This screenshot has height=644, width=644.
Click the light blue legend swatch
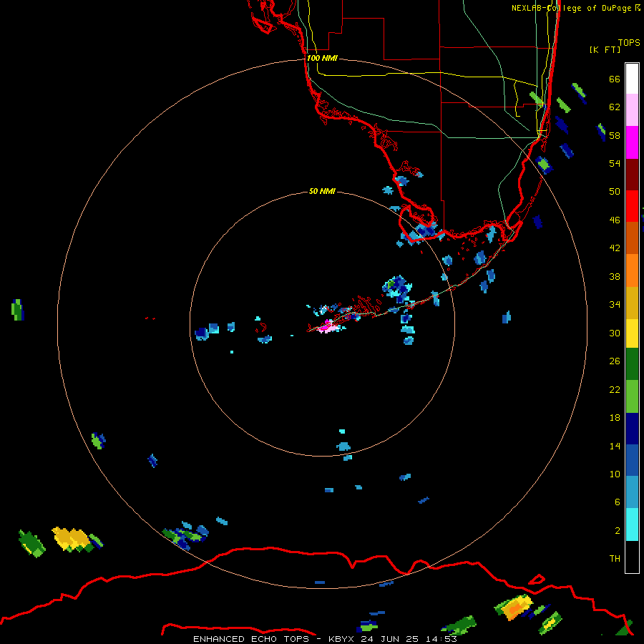coord(632,492)
